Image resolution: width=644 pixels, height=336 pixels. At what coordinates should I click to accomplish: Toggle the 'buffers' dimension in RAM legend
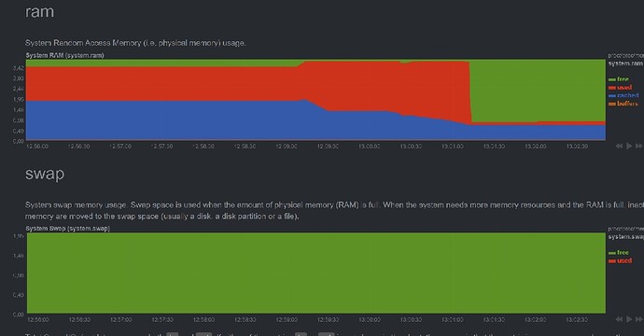[623, 104]
